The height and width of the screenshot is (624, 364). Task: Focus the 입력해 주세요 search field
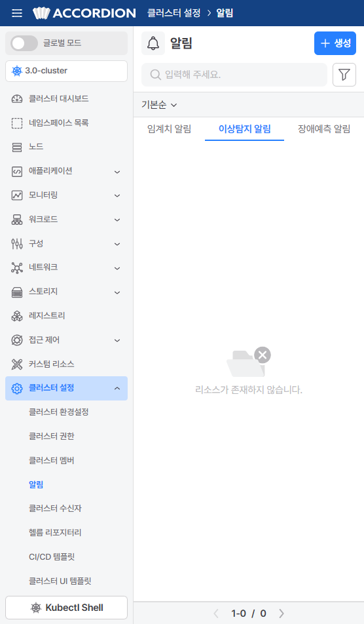pos(234,75)
